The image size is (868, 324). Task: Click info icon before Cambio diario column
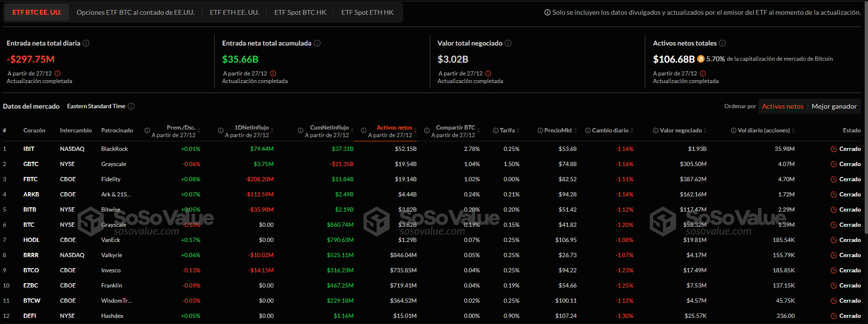point(588,130)
